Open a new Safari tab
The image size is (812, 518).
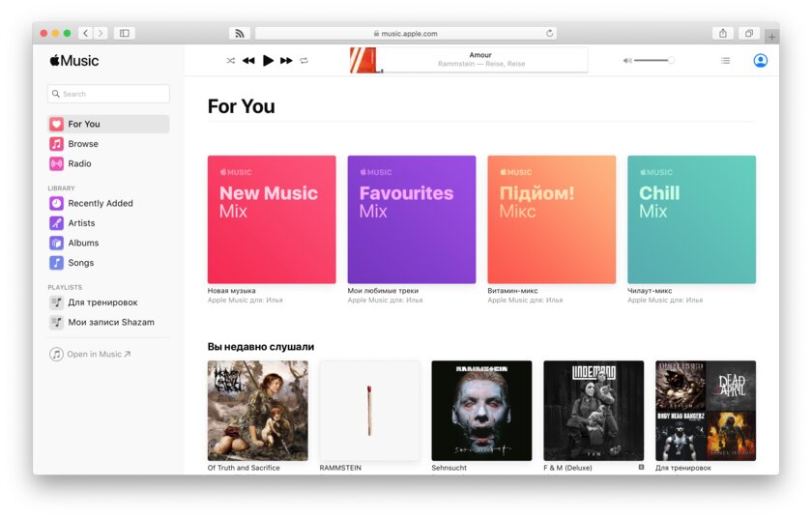point(771,37)
